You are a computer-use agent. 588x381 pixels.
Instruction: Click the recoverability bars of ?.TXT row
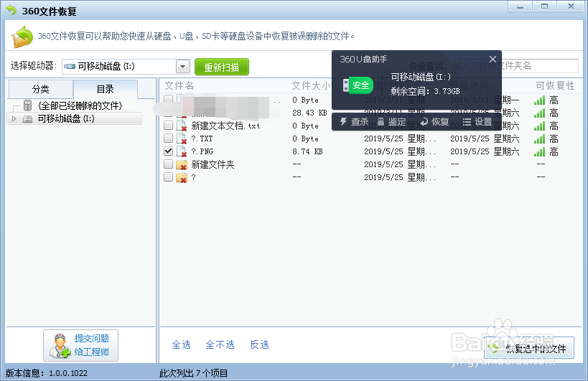pyautogui.click(x=539, y=139)
